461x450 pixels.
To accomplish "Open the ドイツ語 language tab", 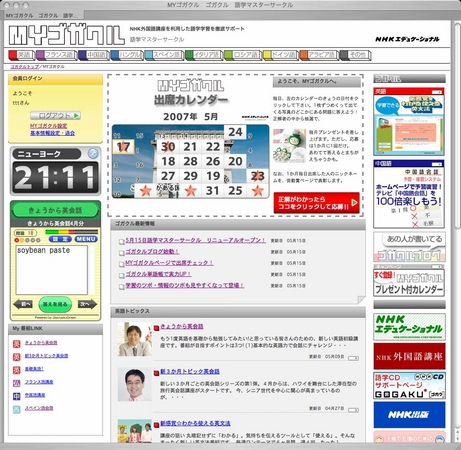I will click(281, 55).
